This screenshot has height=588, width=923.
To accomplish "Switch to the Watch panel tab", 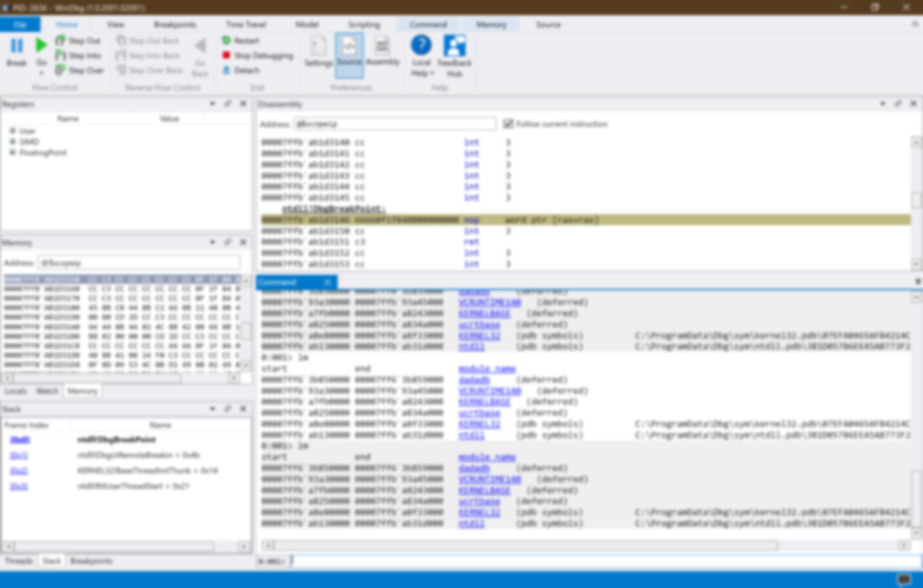I will click(x=47, y=391).
